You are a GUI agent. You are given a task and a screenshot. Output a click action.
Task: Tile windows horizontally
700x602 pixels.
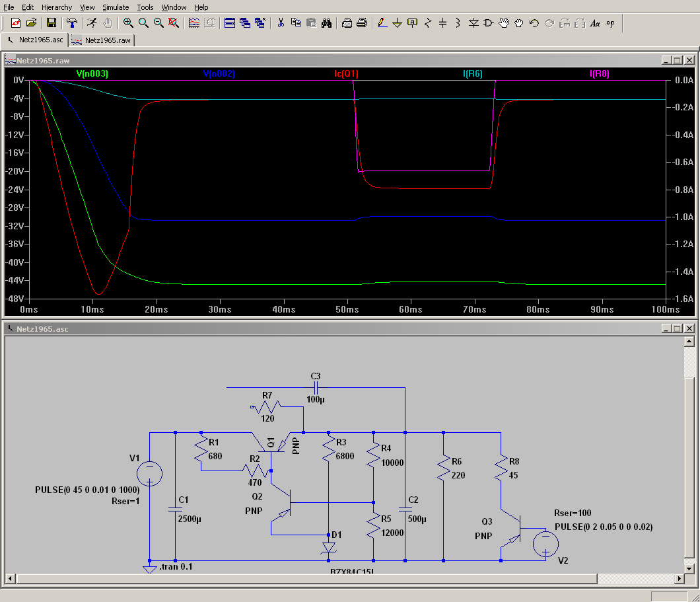(229, 22)
